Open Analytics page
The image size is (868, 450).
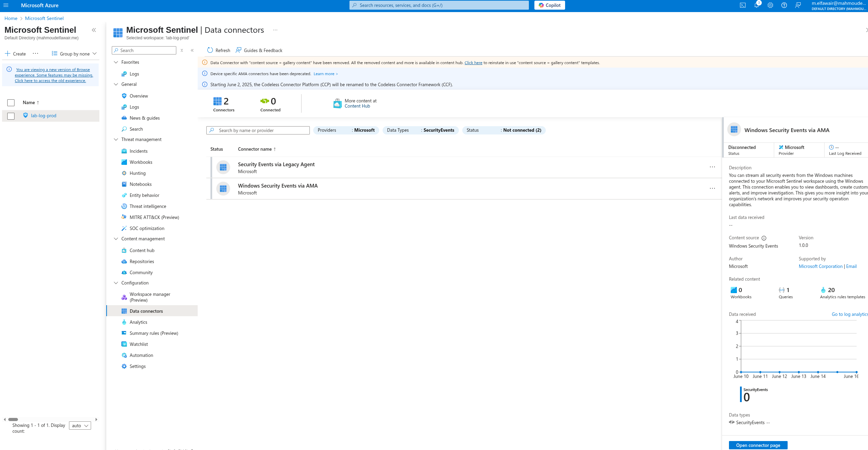click(138, 322)
